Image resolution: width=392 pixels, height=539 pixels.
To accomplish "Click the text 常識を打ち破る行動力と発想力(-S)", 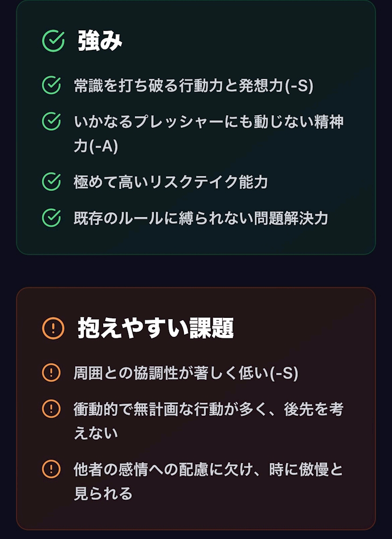I will [x=194, y=85].
